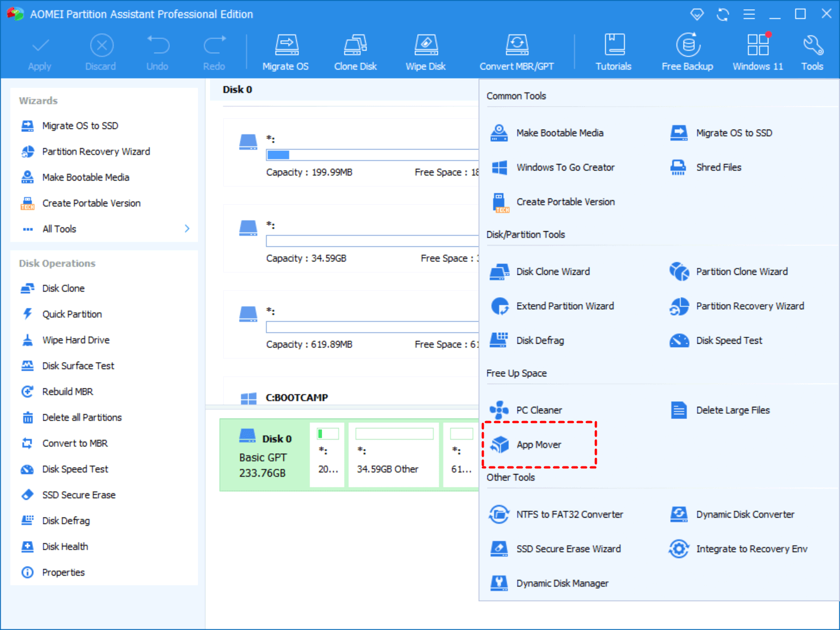This screenshot has height=630, width=840.
Task: Launch NTFS to FAT32 Converter
Action: (569, 515)
